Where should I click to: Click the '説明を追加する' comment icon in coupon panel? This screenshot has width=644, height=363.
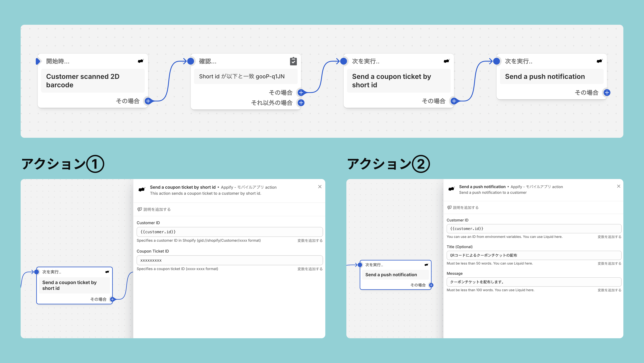point(140,209)
